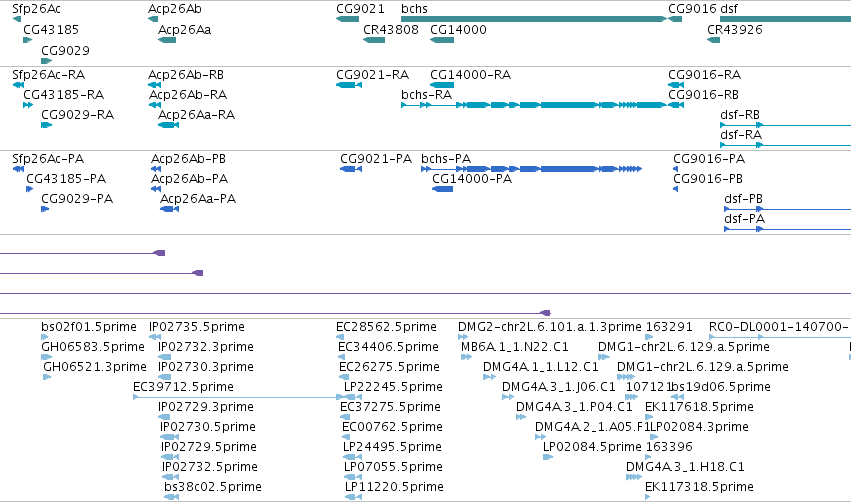The height and width of the screenshot is (502, 851).
Task: Click the EC00762.5prime EST label
Action: coord(392,427)
